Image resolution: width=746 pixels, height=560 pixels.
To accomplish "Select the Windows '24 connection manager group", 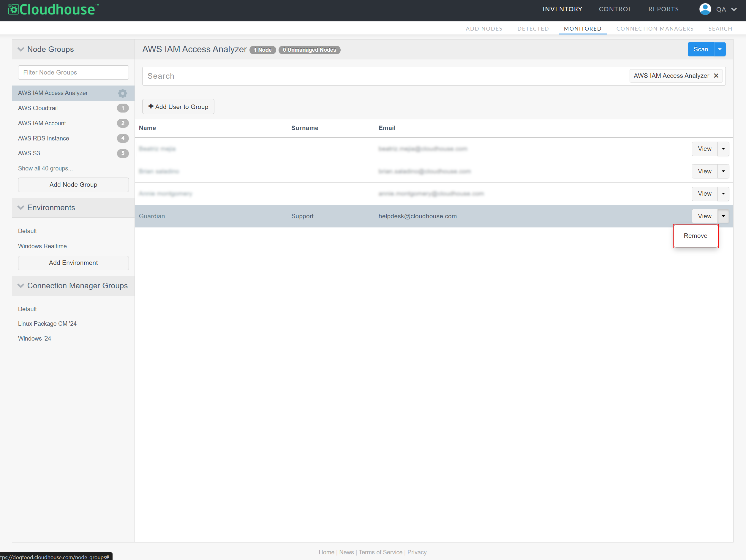I will coord(34,338).
